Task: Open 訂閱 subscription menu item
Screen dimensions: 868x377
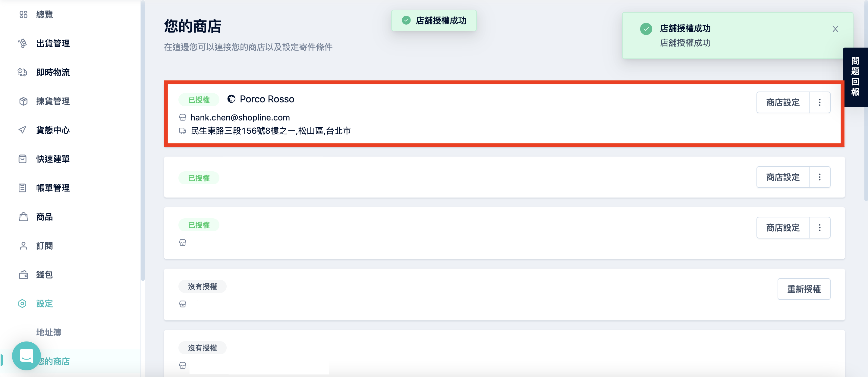Action: (44, 246)
